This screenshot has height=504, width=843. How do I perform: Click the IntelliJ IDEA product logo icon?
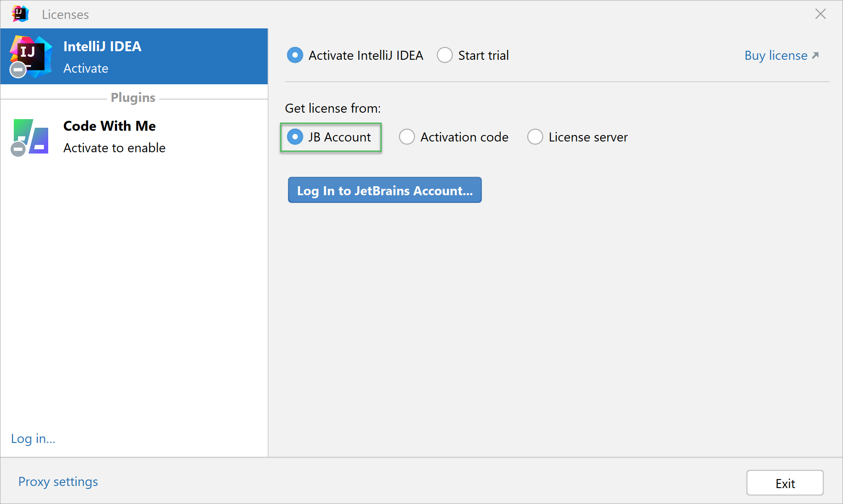tap(29, 55)
